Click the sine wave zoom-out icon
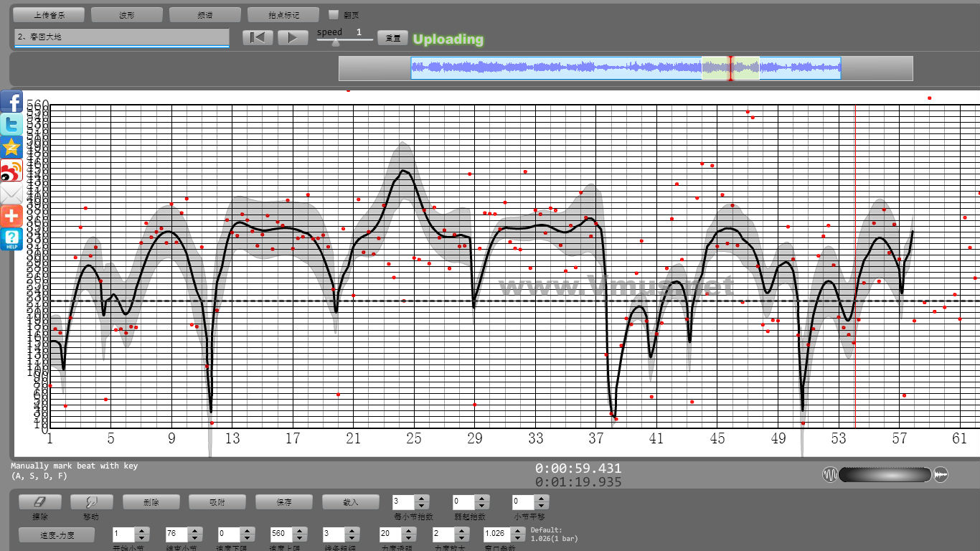Image resolution: width=980 pixels, height=551 pixels. coord(830,475)
